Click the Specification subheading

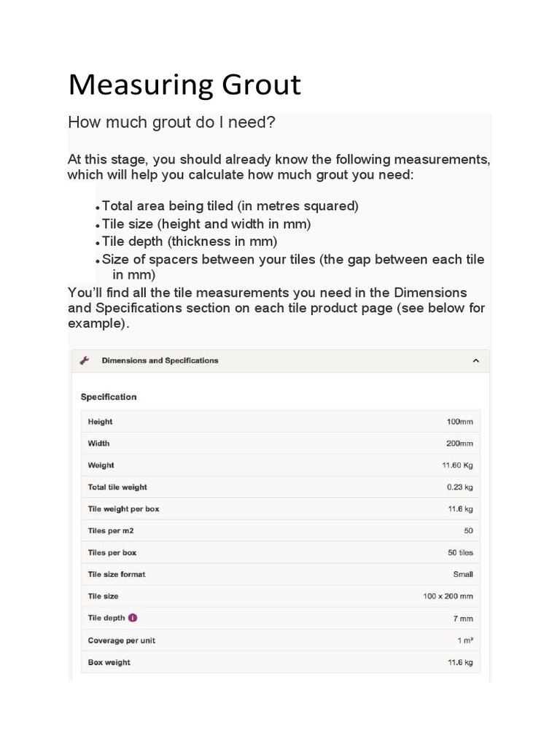[x=109, y=397]
